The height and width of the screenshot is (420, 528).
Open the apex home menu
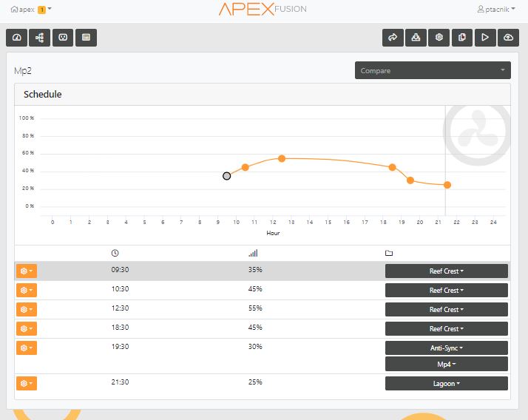pos(30,9)
